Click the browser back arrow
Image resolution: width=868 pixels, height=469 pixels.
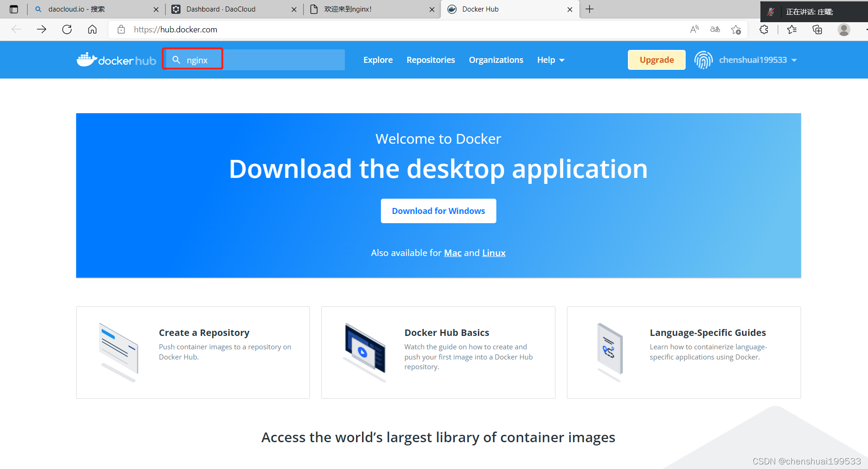pyautogui.click(x=16, y=30)
